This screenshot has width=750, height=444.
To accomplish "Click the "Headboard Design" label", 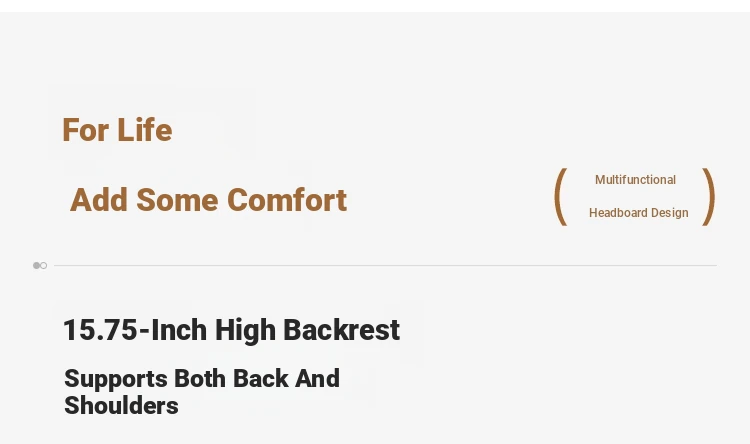I will (x=639, y=213).
